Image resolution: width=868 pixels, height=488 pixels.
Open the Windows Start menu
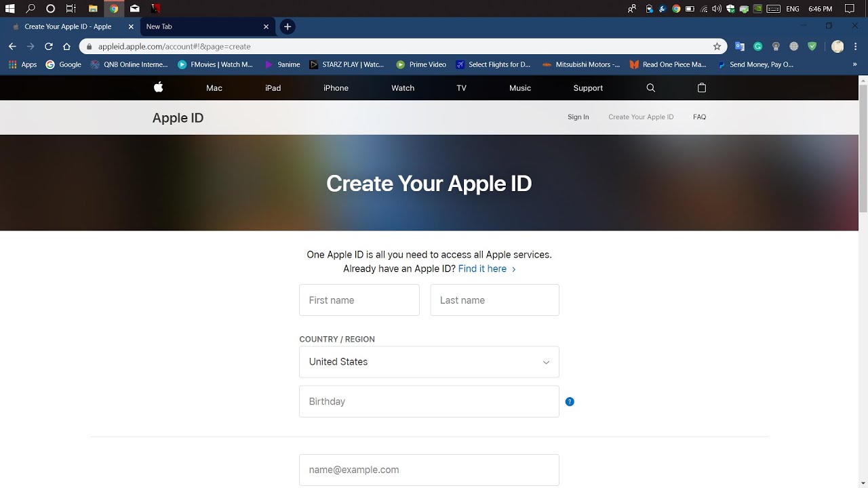(10, 9)
